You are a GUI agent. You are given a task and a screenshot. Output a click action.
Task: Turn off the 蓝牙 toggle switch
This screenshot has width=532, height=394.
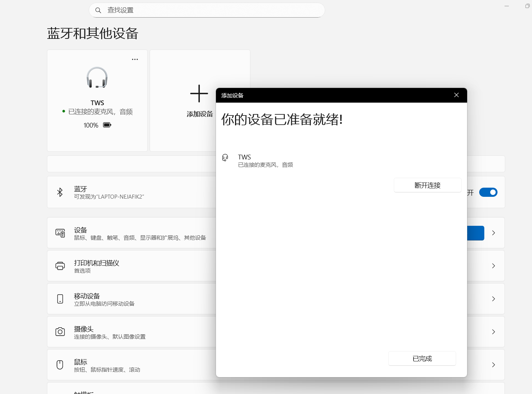coord(488,192)
